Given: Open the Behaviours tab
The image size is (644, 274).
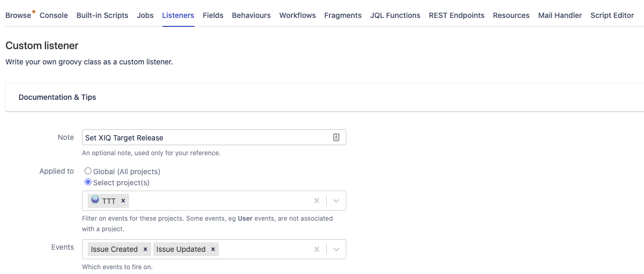Looking at the screenshot, I should [251, 15].
